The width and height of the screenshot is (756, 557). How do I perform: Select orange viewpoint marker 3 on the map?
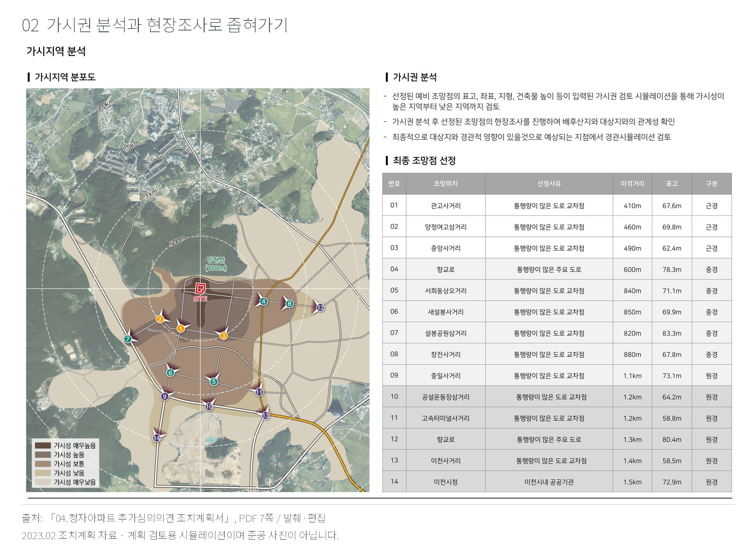pyautogui.click(x=224, y=336)
